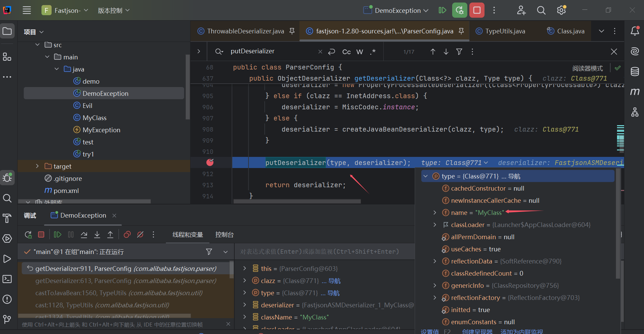The width and height of the screenshot is (644, 334).
Task: Toggle filter search results funnel icon
Action: (x=459, y=52)
